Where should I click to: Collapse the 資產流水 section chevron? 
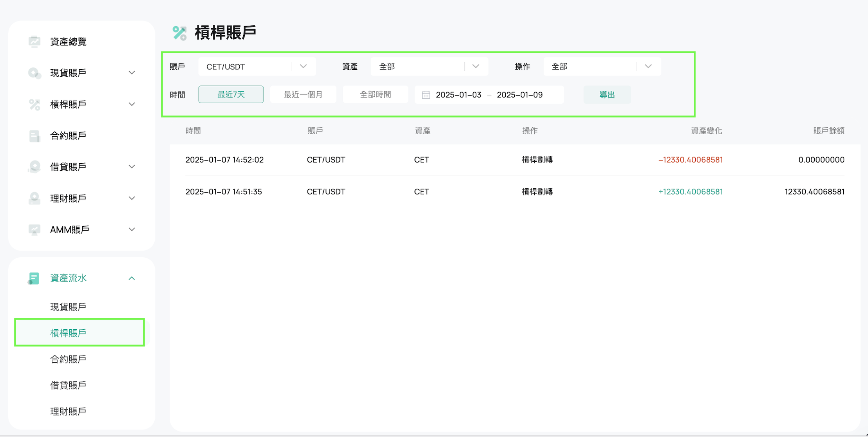click(x=132, y=278)
